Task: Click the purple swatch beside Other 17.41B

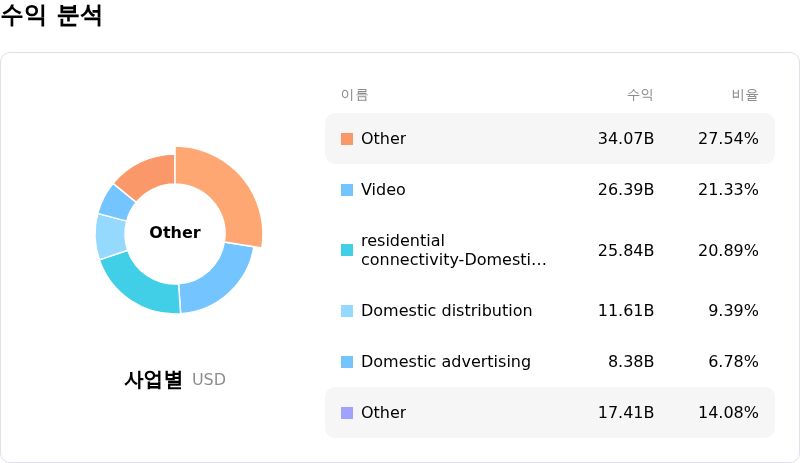Action: [x=346, y=412]
